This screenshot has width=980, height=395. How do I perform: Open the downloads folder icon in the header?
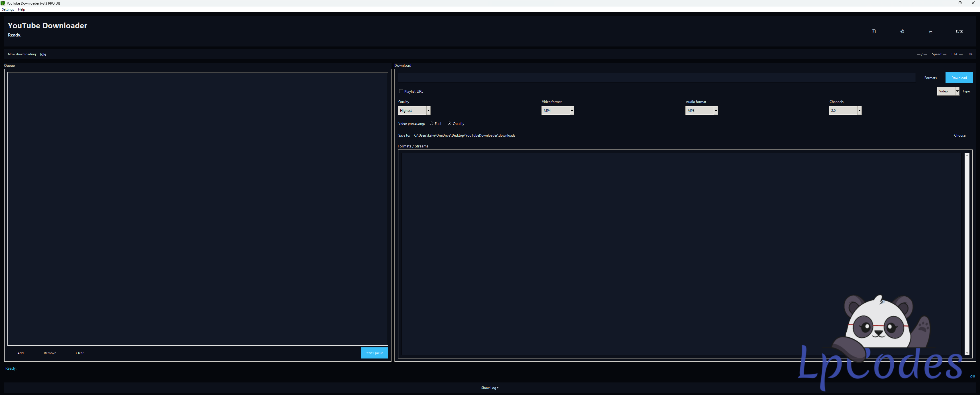click(x=930, y=32)
